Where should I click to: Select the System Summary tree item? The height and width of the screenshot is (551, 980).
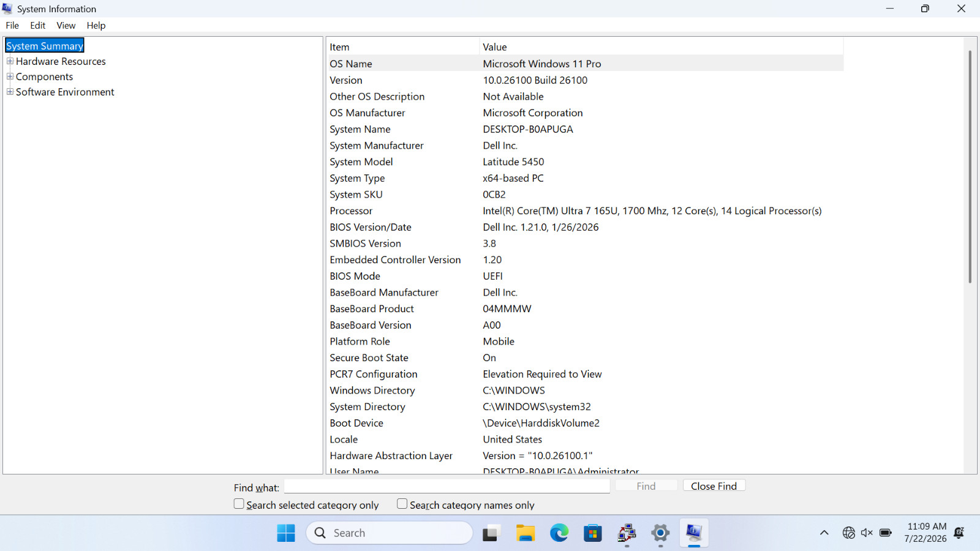click(x=45, y=46)
